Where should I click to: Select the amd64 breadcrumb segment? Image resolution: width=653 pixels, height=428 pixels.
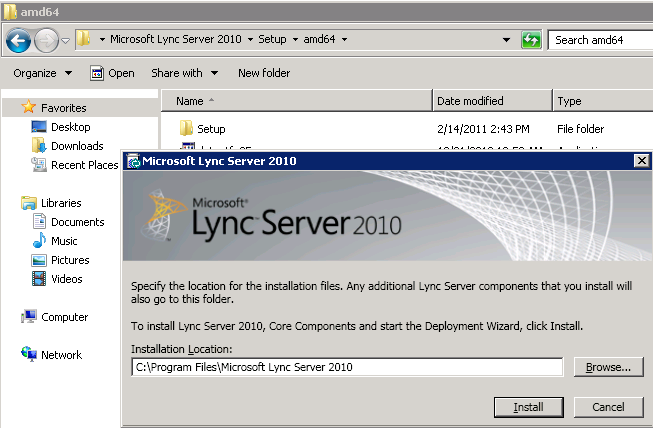click(319, 39)
